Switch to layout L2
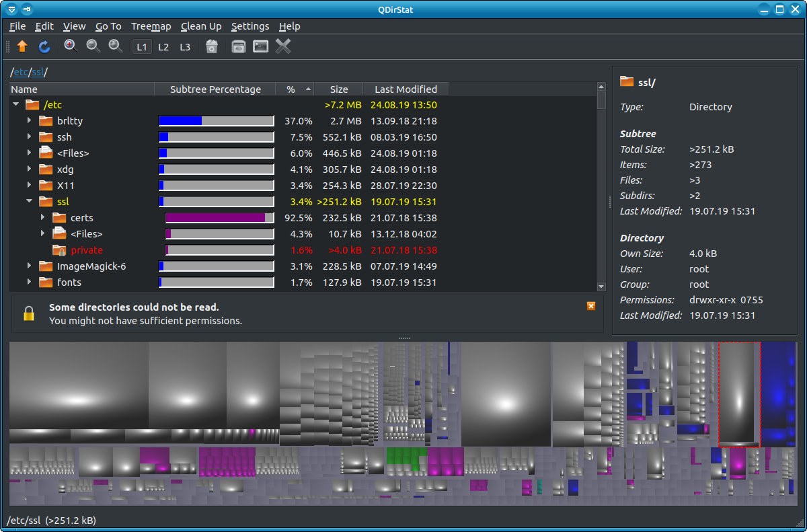This screenshot has width=807, height=532. [163, 47]
